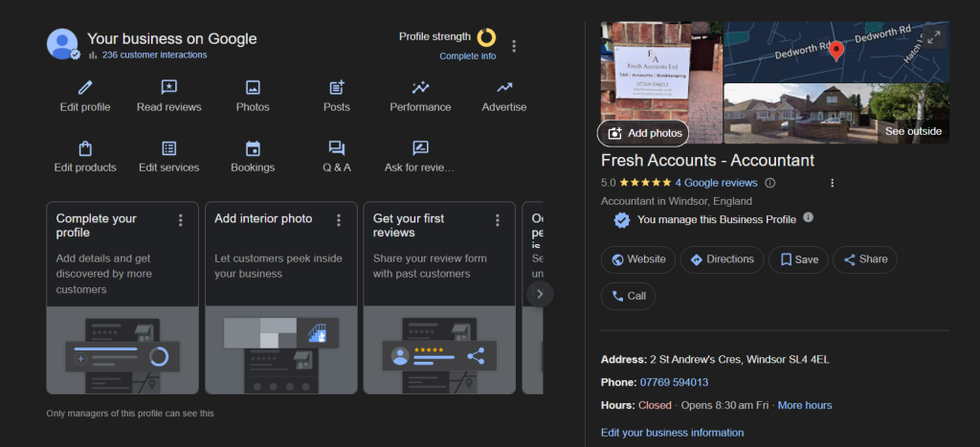Open the Posts icon
This screenshot has height=447, width=980.
coord(337,87)
